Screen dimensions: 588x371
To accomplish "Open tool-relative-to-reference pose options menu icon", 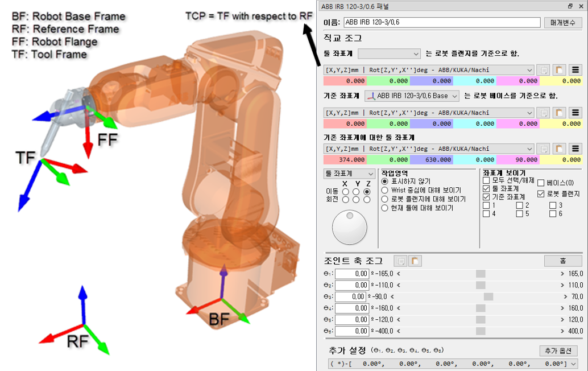I will 575,149.
